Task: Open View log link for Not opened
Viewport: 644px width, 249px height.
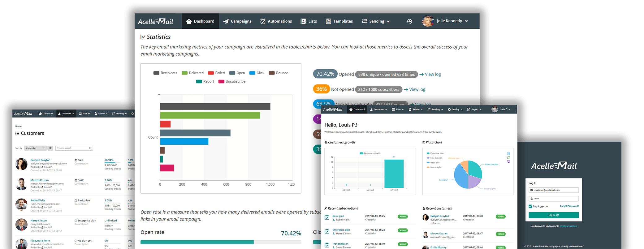Action: click(415, 89)
